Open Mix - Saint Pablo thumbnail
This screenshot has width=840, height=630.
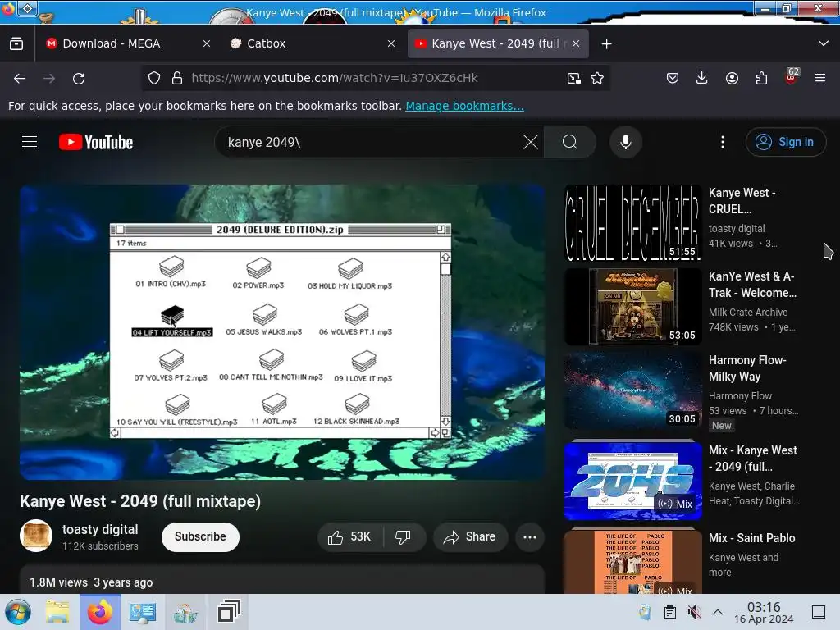tap(632, 561)
